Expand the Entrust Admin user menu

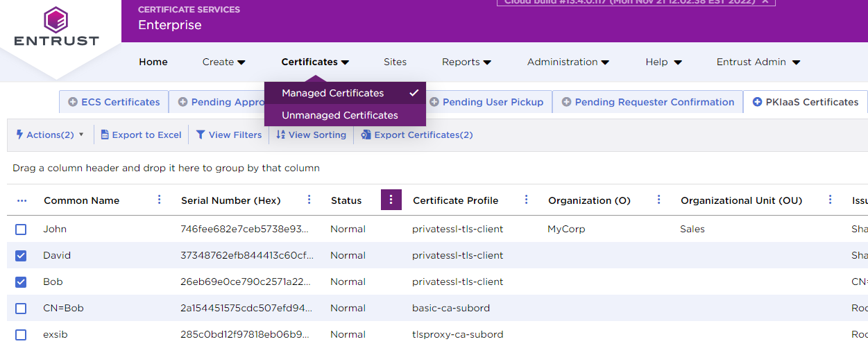758,62
